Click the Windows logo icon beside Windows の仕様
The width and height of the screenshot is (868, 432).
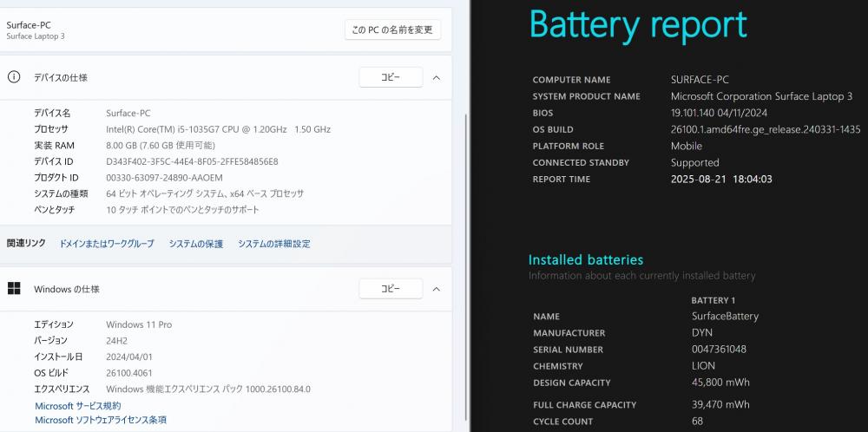[x=14, y=289]
